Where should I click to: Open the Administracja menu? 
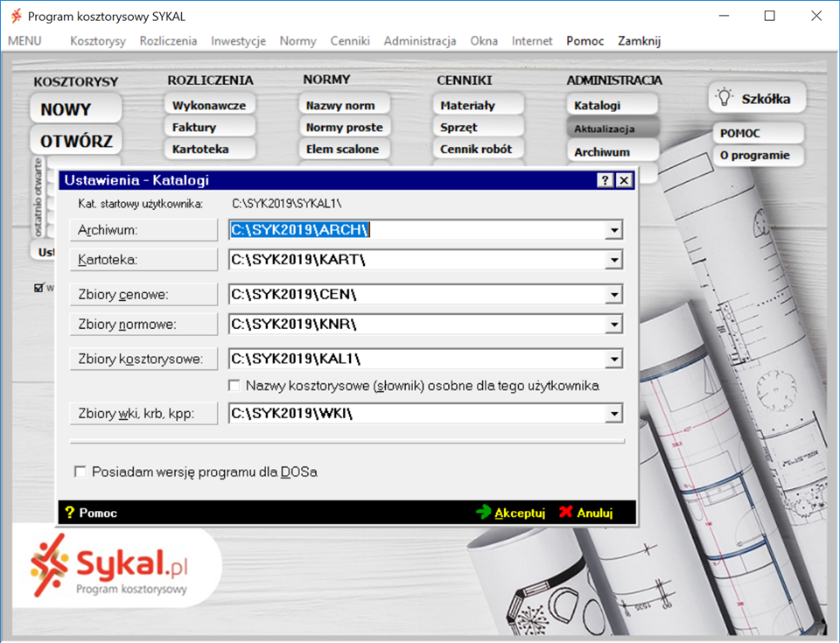tap(420, 41)
